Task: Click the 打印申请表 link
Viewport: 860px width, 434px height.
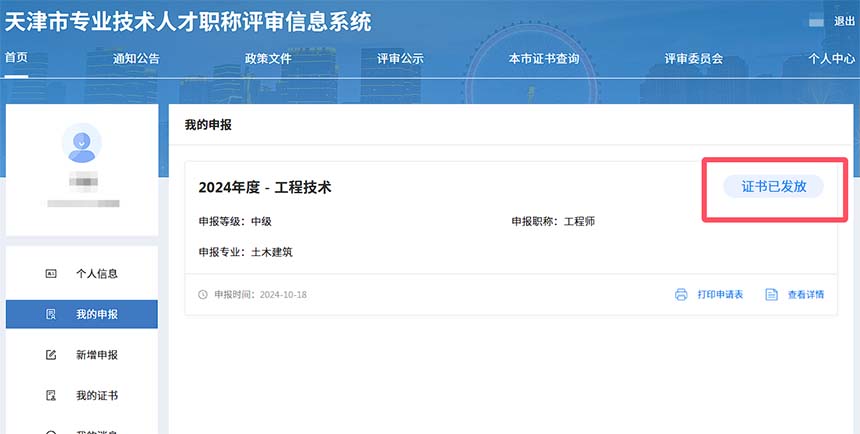Action: (720, 295)
